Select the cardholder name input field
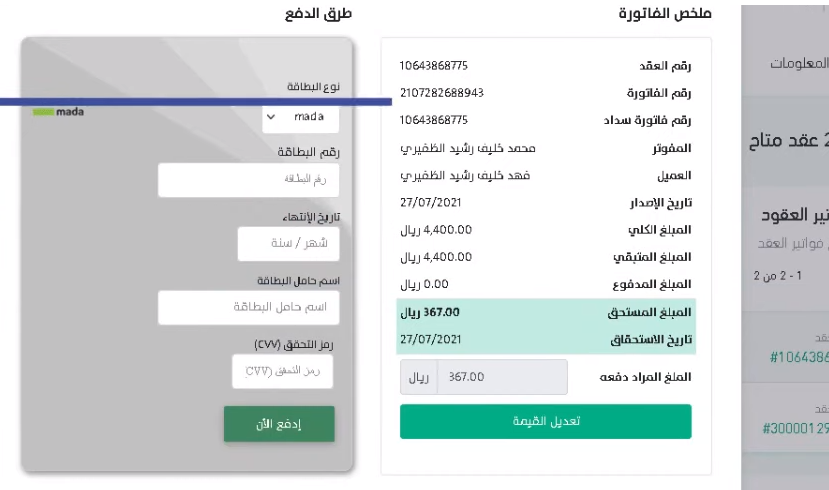This screenshot has height=490, width=829. 248,307
